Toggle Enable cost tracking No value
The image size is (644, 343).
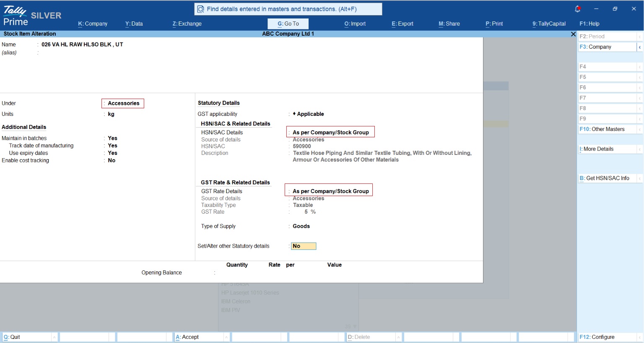coord(112,160)
